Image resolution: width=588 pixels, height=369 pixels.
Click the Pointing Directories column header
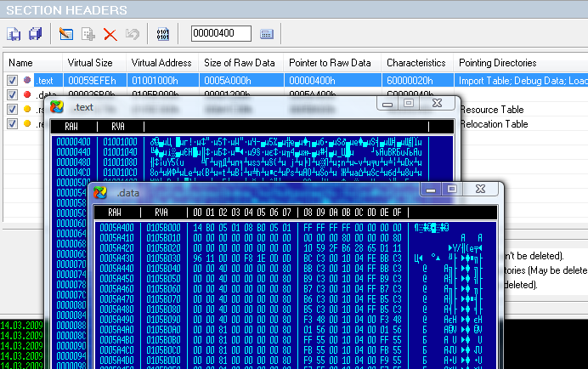pyautogui.click(x=497, y=63)
